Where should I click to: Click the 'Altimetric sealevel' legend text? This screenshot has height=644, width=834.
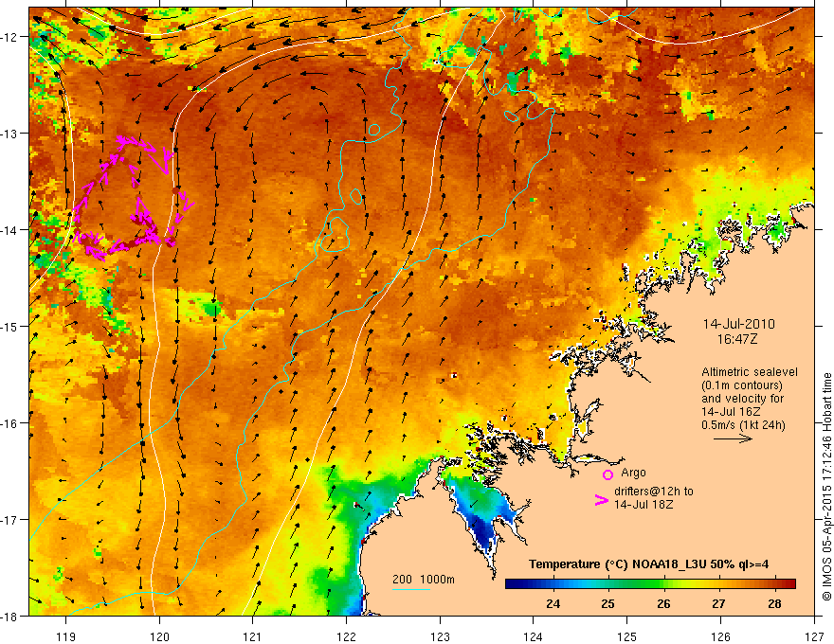(x=750, y=372)
